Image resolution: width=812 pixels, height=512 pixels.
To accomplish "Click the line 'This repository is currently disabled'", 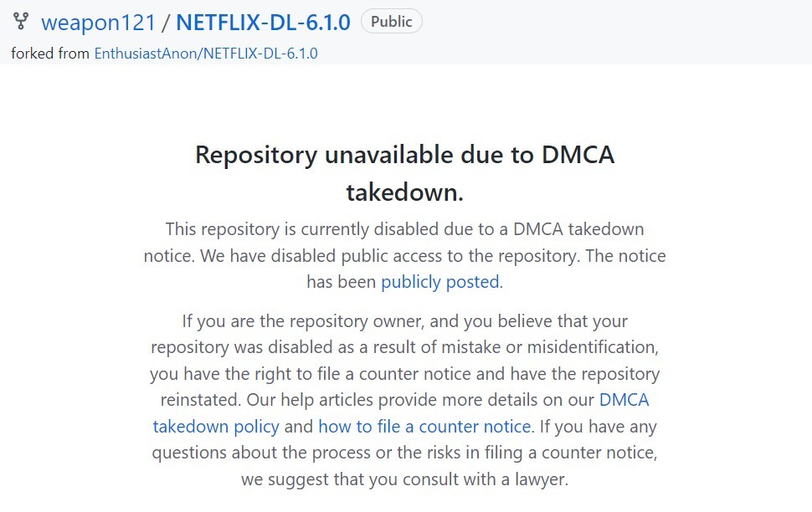I will pyautogui.click(x=405, y=229).
